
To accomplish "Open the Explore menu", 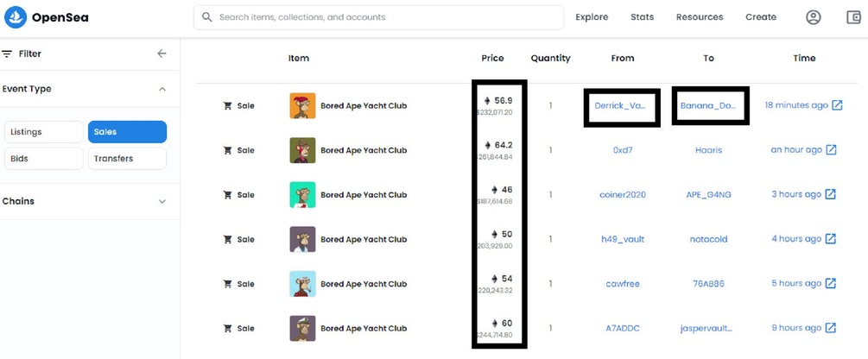I will point(592,17).
